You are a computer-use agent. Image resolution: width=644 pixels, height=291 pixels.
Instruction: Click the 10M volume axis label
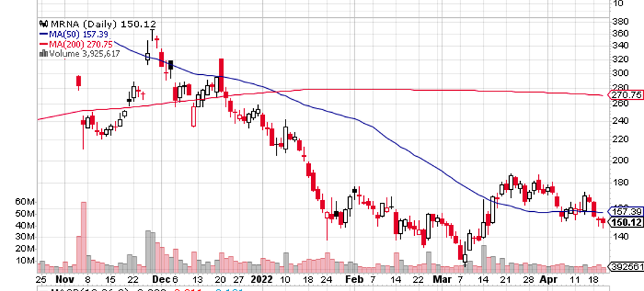25,261
